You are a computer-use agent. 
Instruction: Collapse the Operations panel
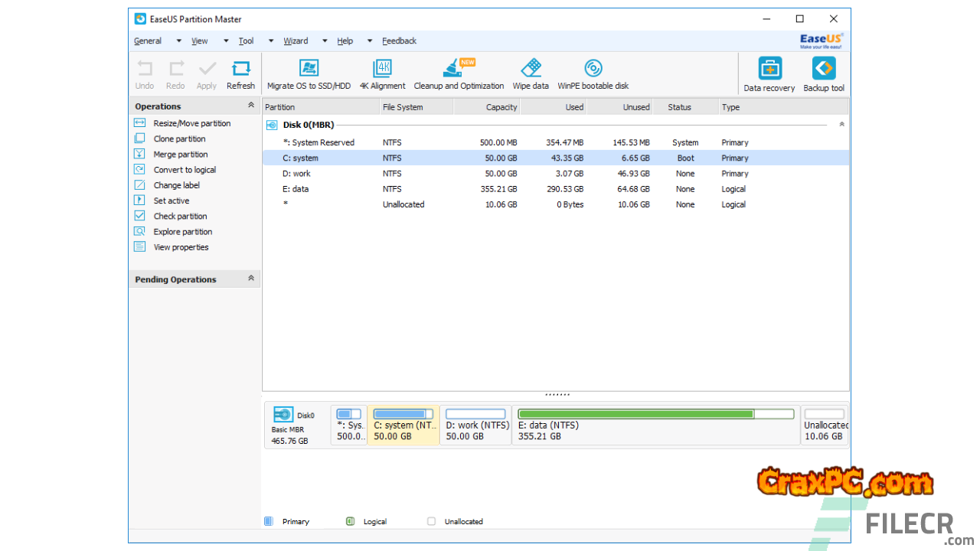coord(250,106)
